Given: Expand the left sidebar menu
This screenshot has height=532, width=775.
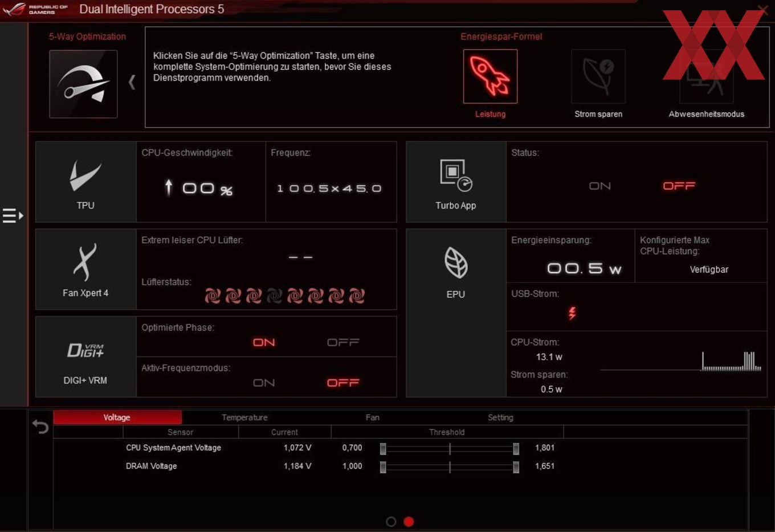Looking at the screenshot, I should (13, 216).
